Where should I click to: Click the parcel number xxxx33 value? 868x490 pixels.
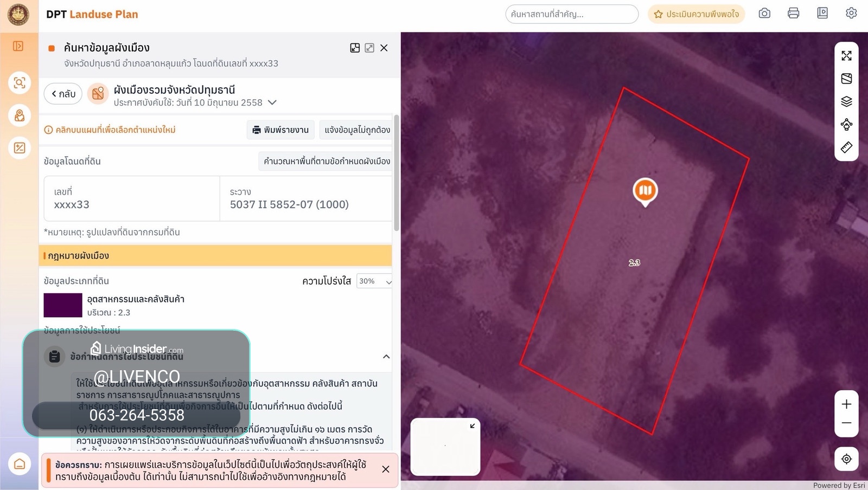(72, 205)
